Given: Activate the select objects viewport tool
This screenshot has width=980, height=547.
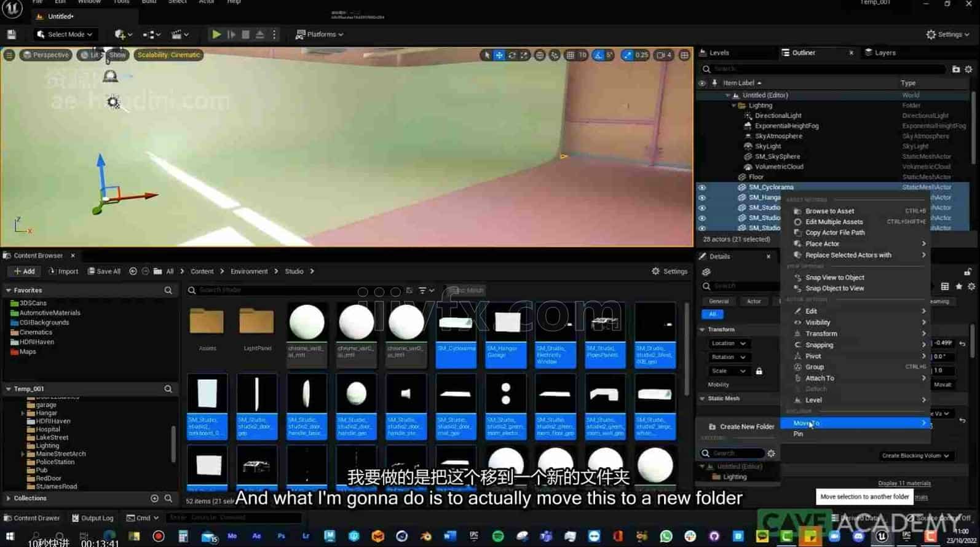Looking at the screenshot, I should pyautogui.click(x=487, y=55).
